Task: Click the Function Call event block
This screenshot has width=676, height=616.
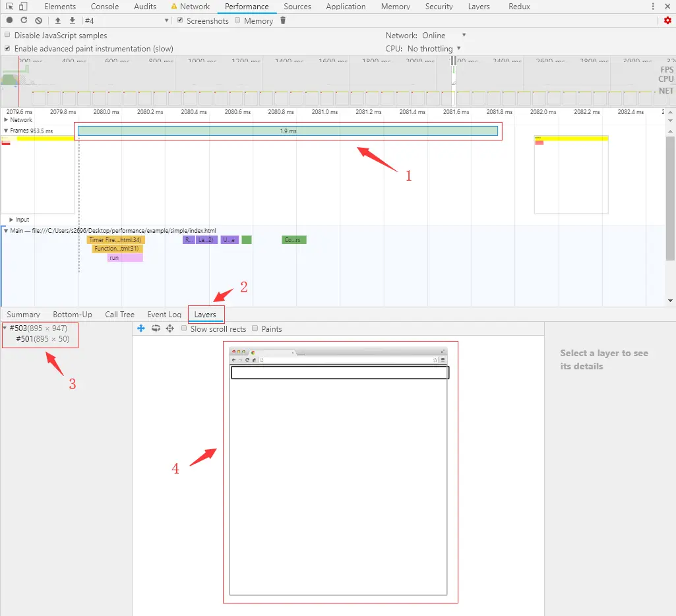Action: [x=117, y=249]
